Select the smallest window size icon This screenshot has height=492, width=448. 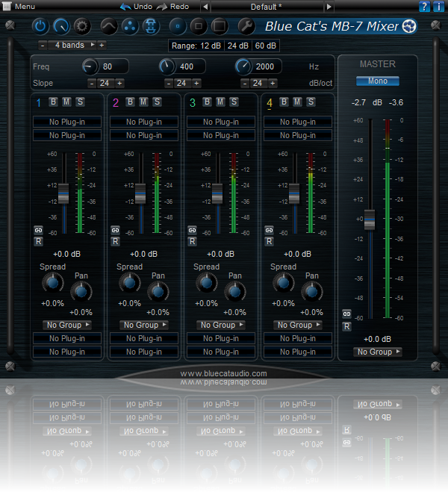pos(178,26)
